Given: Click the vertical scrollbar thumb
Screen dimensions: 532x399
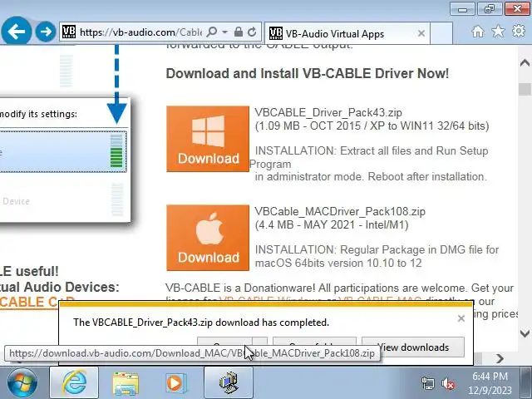Looking at the screenshot, I should tap(525, 89).
